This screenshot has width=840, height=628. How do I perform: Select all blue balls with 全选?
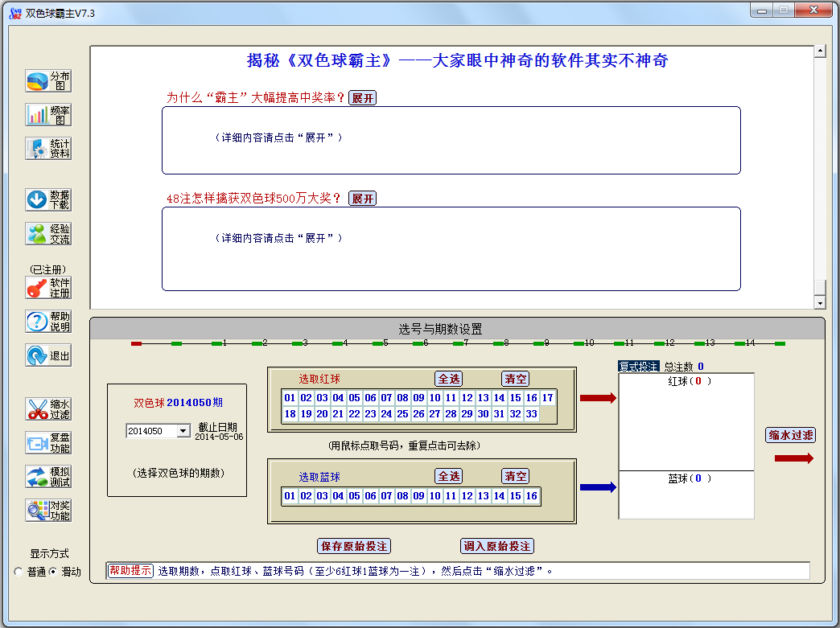click(448, 477)
